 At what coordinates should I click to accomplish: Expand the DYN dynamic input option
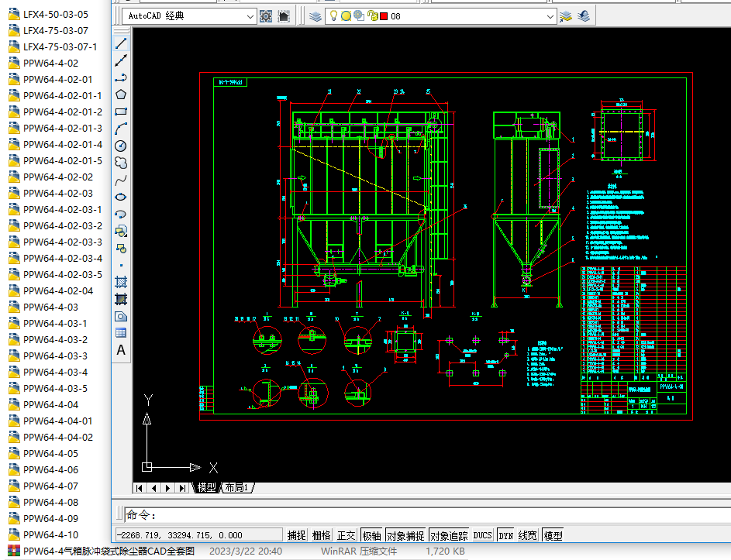coord(505,534)
